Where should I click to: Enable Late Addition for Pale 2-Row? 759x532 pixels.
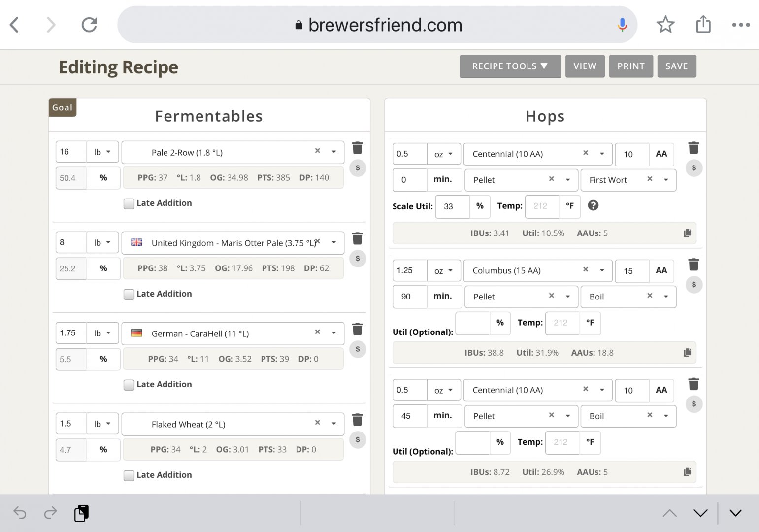[x=129, y=203]
